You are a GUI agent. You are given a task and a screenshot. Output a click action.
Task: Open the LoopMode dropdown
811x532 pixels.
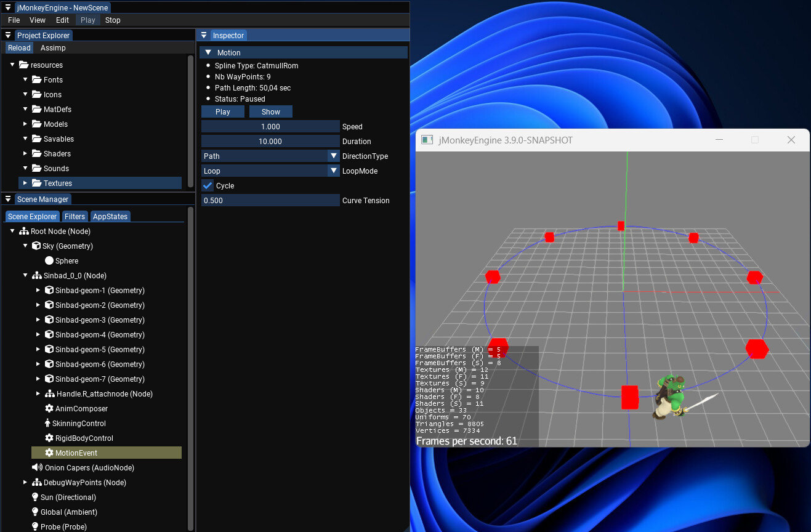[x=271, y=171]
